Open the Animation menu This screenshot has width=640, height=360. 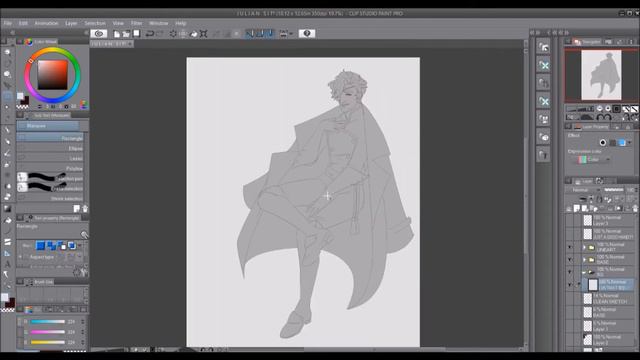click(46, 23)
